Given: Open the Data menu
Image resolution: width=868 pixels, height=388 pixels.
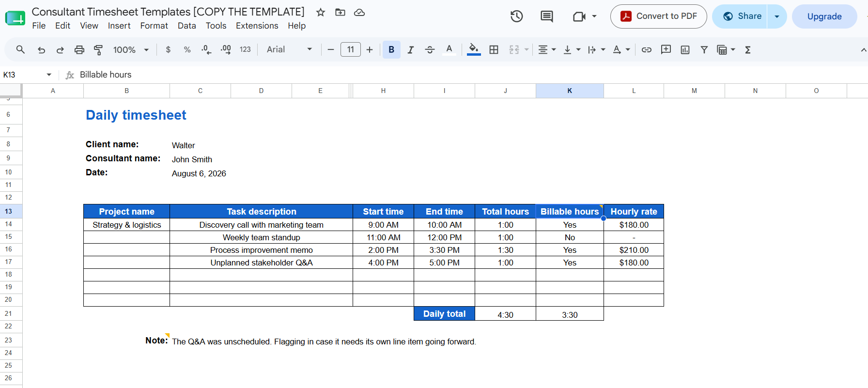Looking at the screenshot, I should [x=187, y=26].
